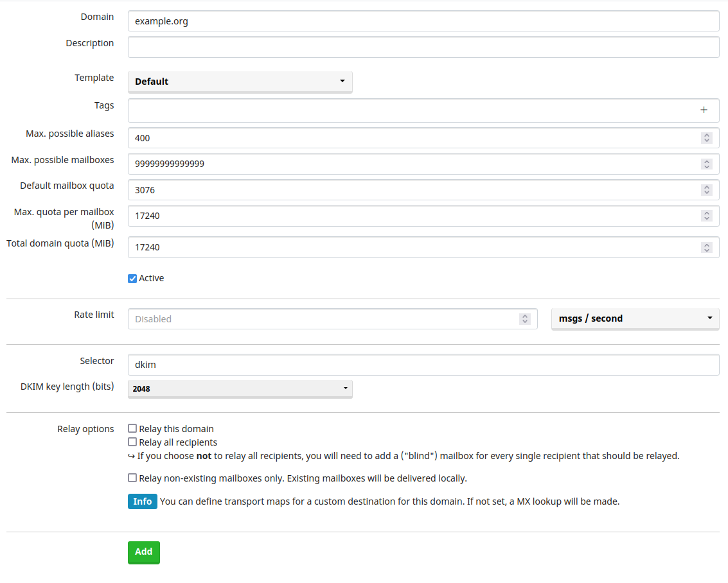Screen dimensions: 728x583
Task: Open the Template dropdown
Action: tap(240, 82)
